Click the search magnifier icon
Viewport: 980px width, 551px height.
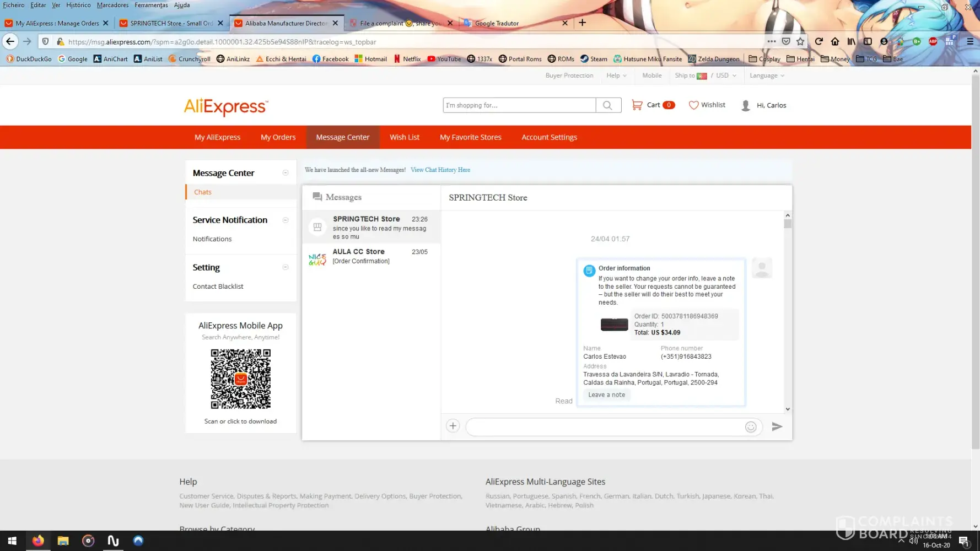pyautogui.click(x=607, y=105)
